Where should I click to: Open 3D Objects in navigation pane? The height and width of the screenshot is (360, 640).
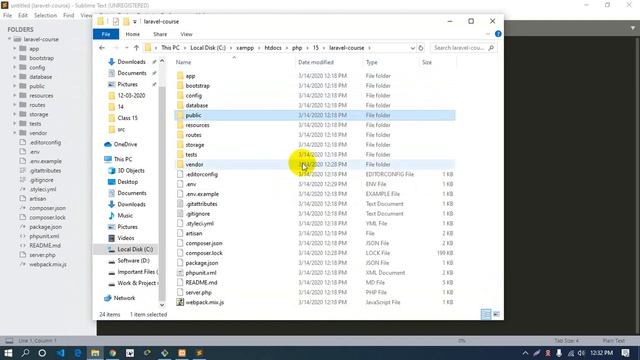[x=131, y=171]
